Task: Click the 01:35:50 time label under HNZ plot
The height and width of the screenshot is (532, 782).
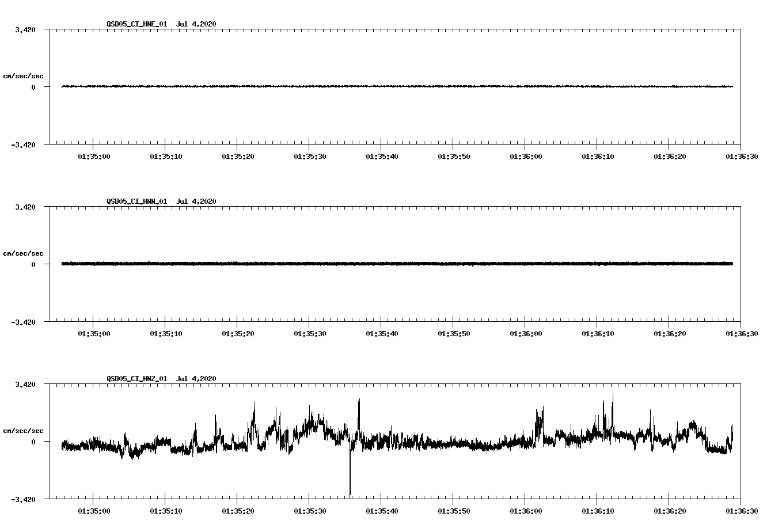Action: (x=454, y=511)
